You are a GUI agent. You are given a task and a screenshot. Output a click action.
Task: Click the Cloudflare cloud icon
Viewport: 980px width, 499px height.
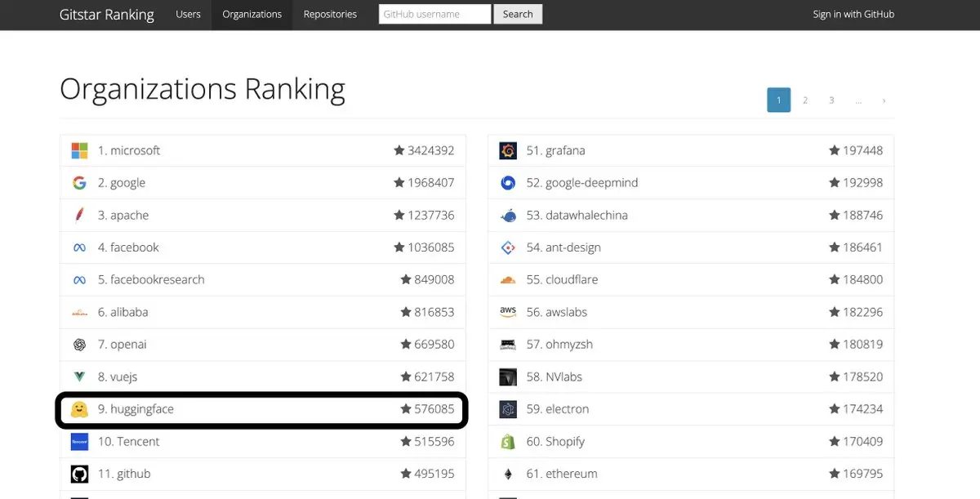pyautogui.click(x=508, y=279)
